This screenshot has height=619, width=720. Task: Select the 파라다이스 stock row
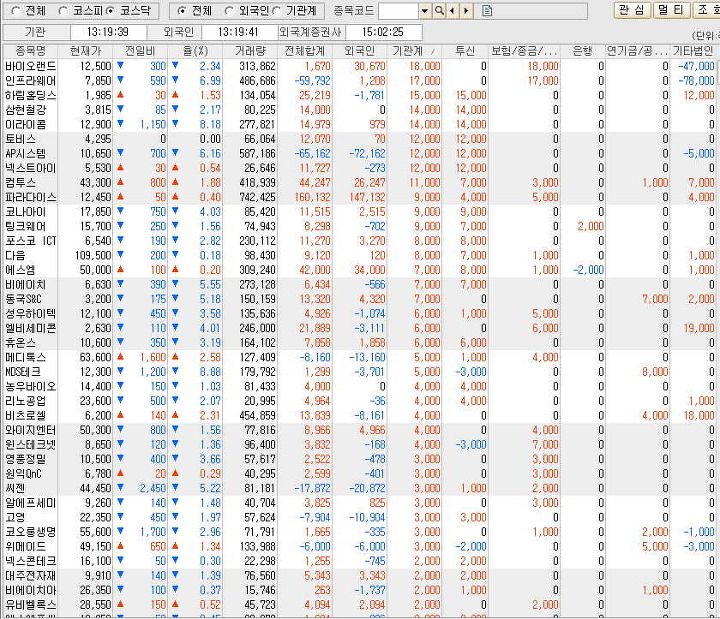click(x=360, y=197)
